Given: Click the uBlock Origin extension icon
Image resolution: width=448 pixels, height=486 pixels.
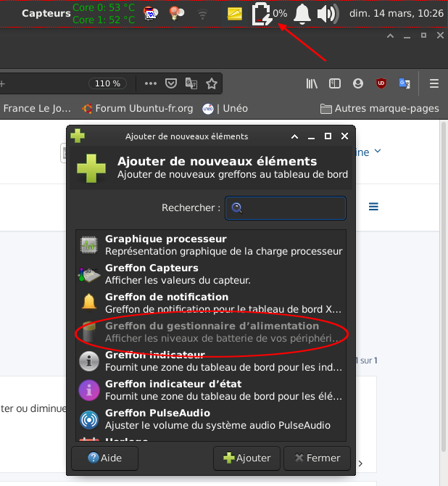Looking at the screenshot, I should point(381,83).
